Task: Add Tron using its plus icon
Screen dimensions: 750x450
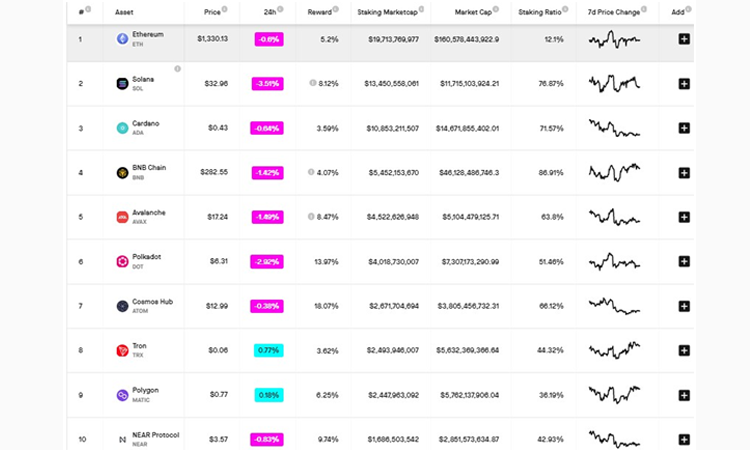Action: pos(684,351)
